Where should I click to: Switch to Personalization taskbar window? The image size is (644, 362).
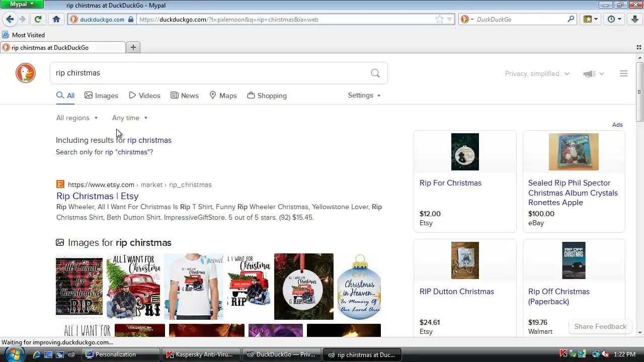pyautogui.click(x=121, y=354)
